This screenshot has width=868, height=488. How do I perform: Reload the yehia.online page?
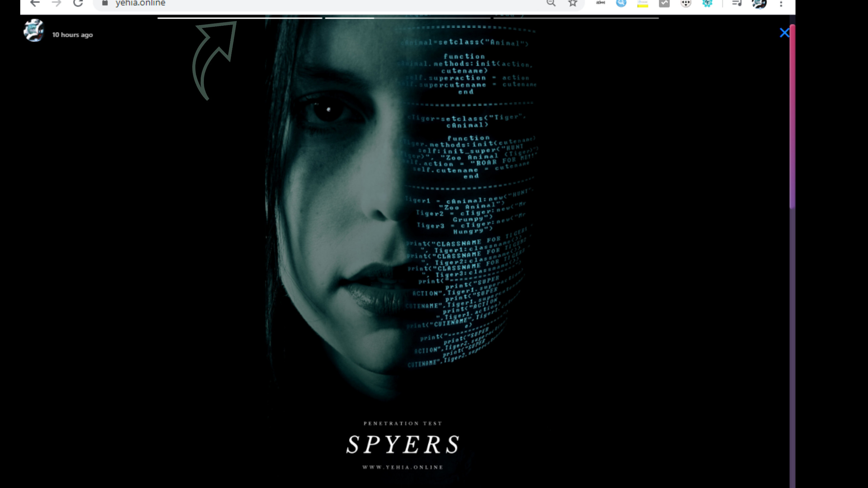78,3
